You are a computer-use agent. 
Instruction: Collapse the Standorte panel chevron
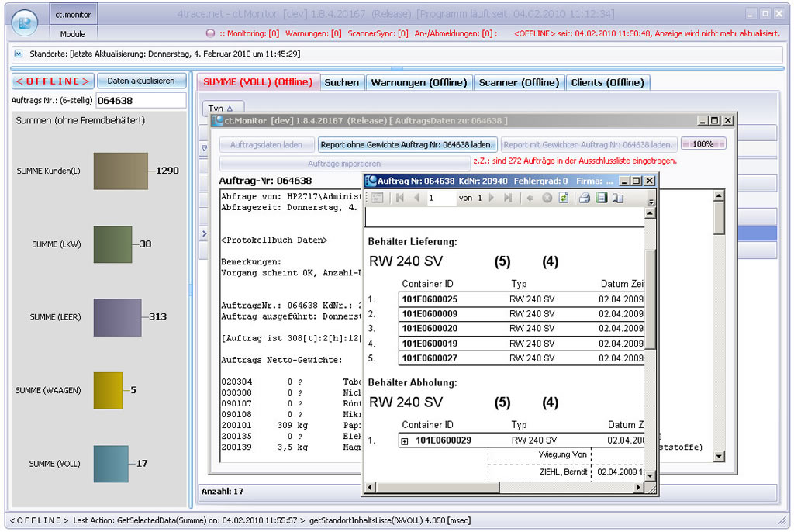[x=19, y=54]
